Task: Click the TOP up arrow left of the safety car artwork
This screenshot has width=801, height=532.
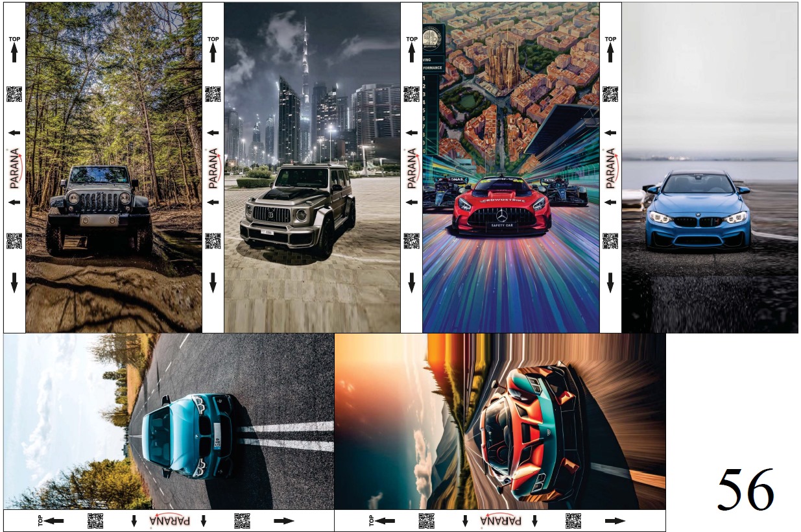Action: [411, 50]
